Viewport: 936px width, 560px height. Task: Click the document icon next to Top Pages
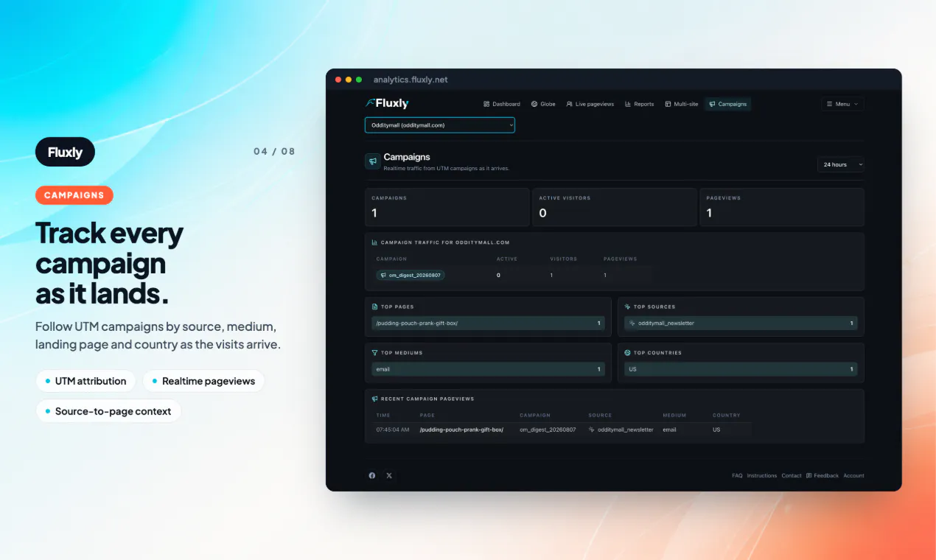(374, 307)
